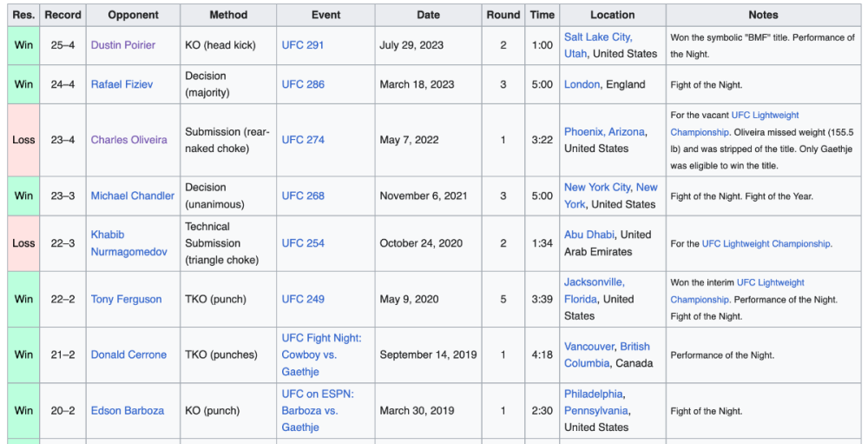The width and height of the screenshot is (868, 444).
Task: Click the Res. column header
Action: coord(23,15)
